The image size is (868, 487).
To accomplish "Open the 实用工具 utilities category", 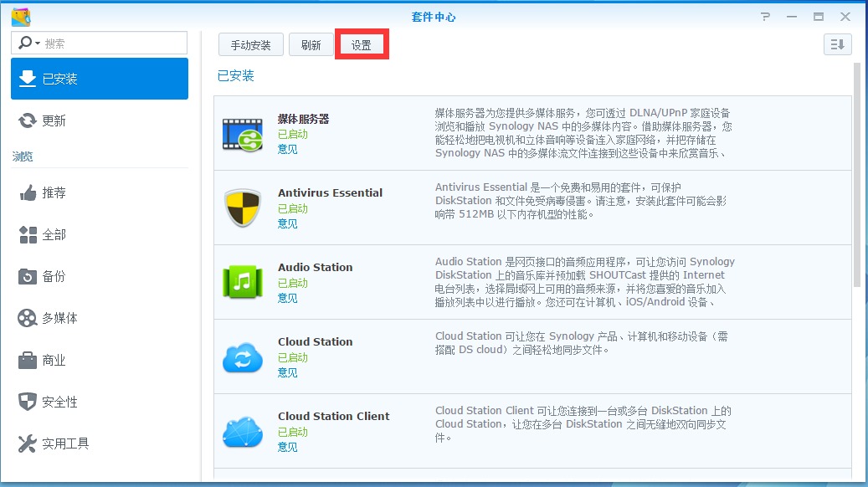I will 100,443.
